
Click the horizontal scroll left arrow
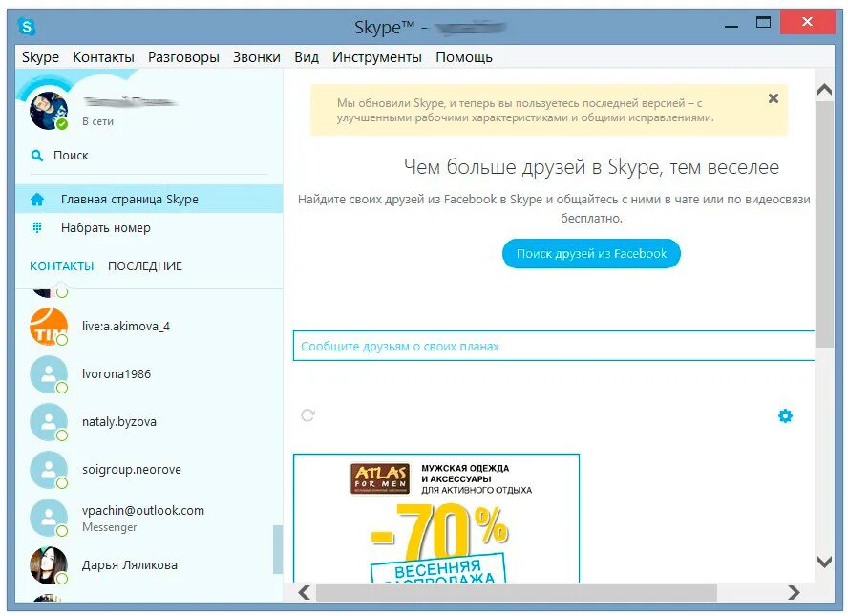305,593
